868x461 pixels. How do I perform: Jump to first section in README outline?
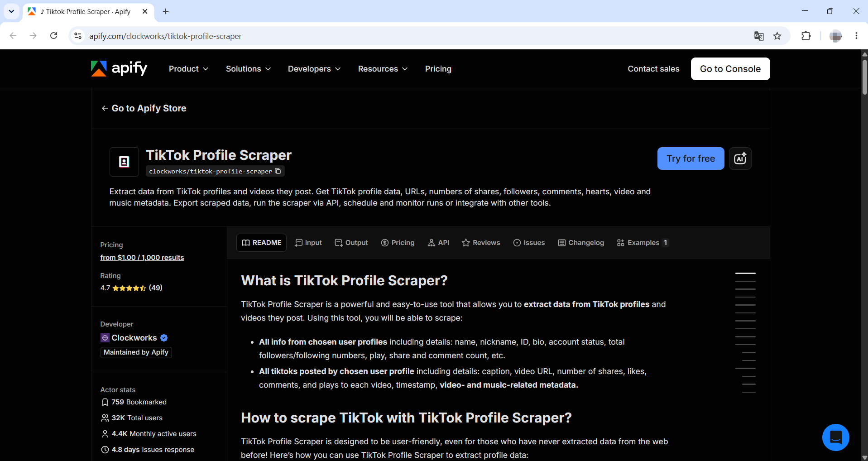click(x=745, y=274)
